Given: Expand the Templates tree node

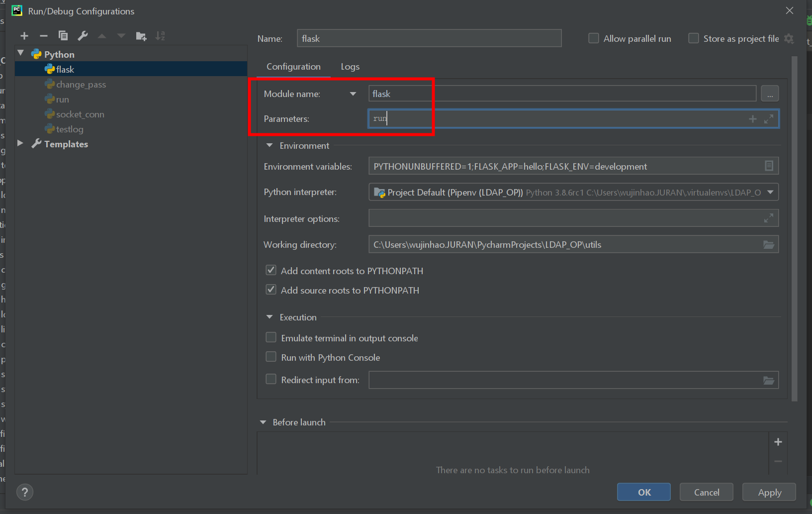Looking at the screenshot, I should coord(20,143).
